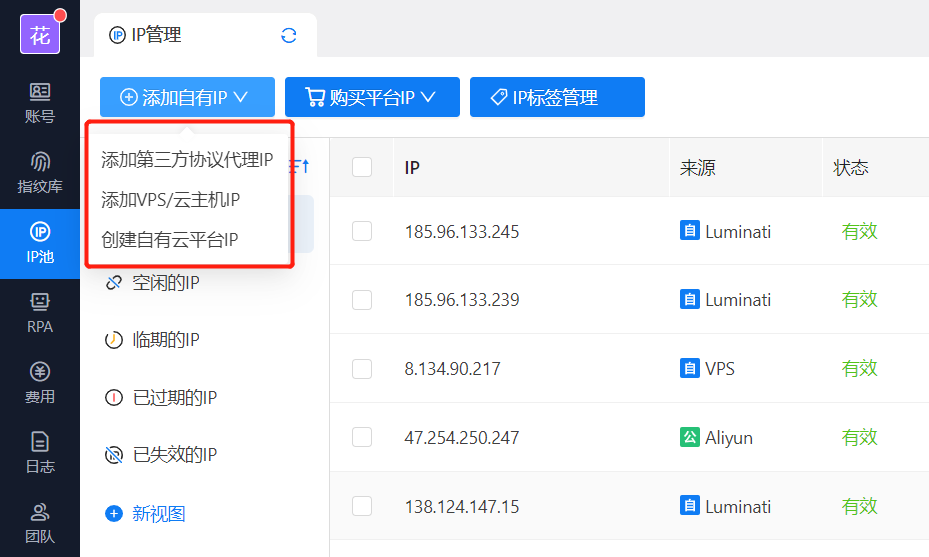929x557 pixels.
Task: Click 新视图 to add a view
Action: click(x=158, y=514)
